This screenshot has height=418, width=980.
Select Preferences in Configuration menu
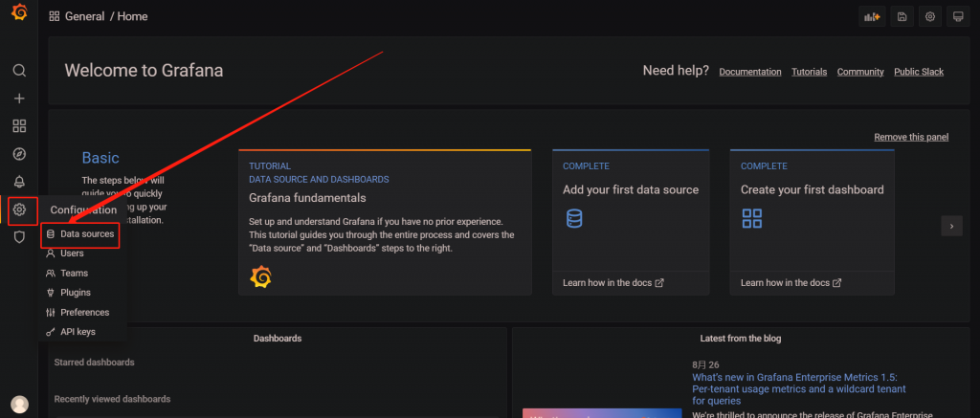(80, 313)
